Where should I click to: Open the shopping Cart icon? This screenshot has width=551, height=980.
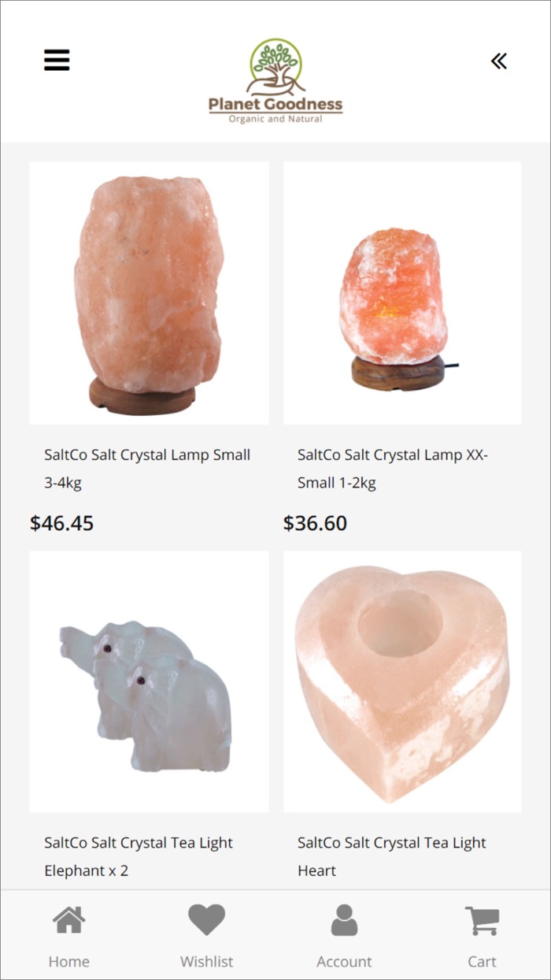pos(482,919)
